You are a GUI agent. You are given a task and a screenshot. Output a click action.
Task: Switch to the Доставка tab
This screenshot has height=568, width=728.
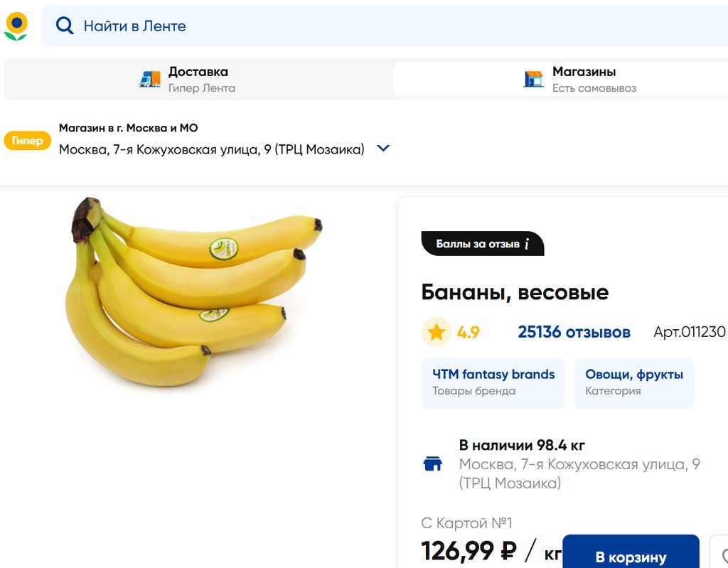pos(198,80)
